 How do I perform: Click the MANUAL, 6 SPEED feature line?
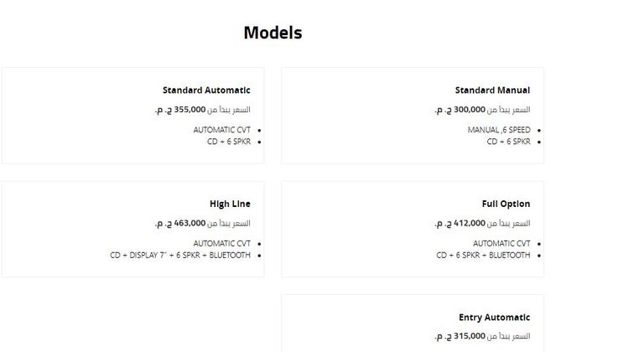tap(499, 130)
